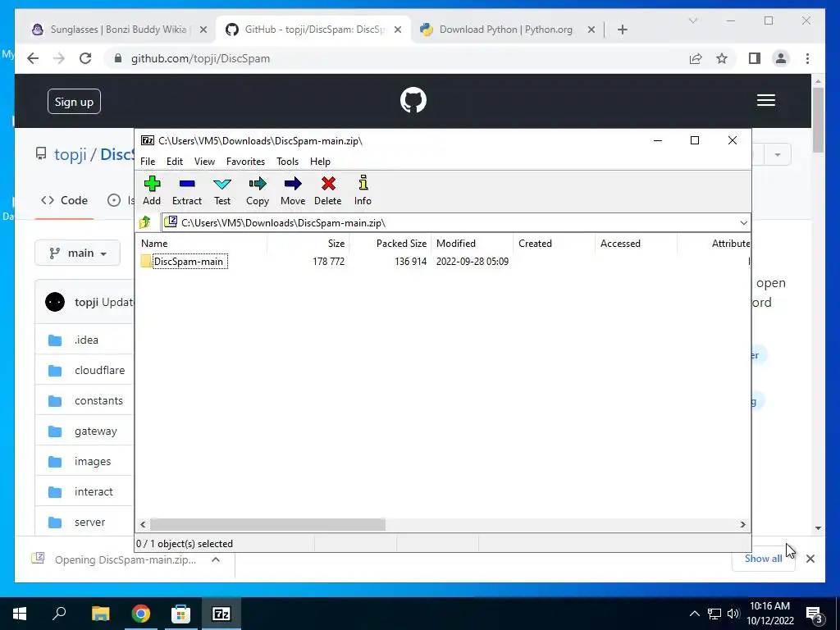Open Info via the yellow i icon

(363, 190)
